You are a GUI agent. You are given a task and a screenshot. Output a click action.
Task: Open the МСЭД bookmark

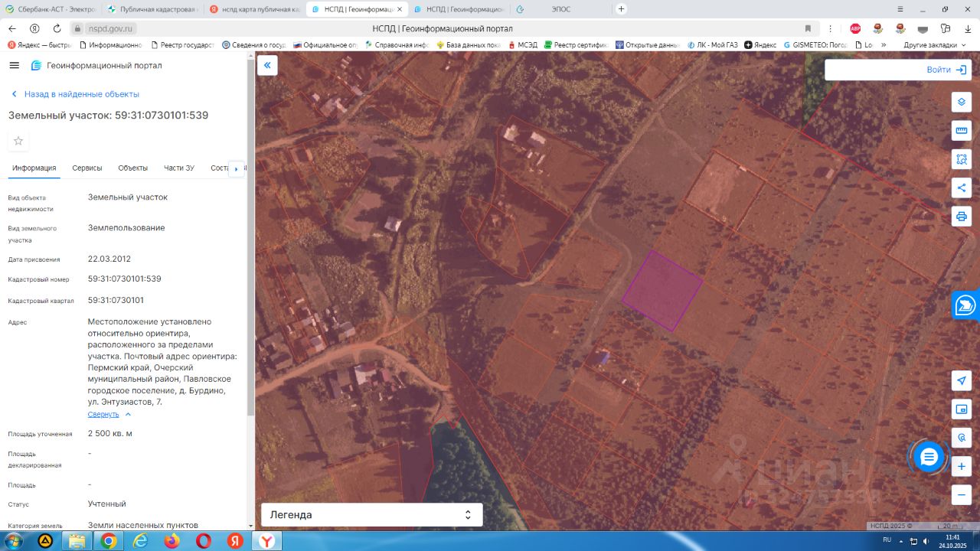(522, 45)
